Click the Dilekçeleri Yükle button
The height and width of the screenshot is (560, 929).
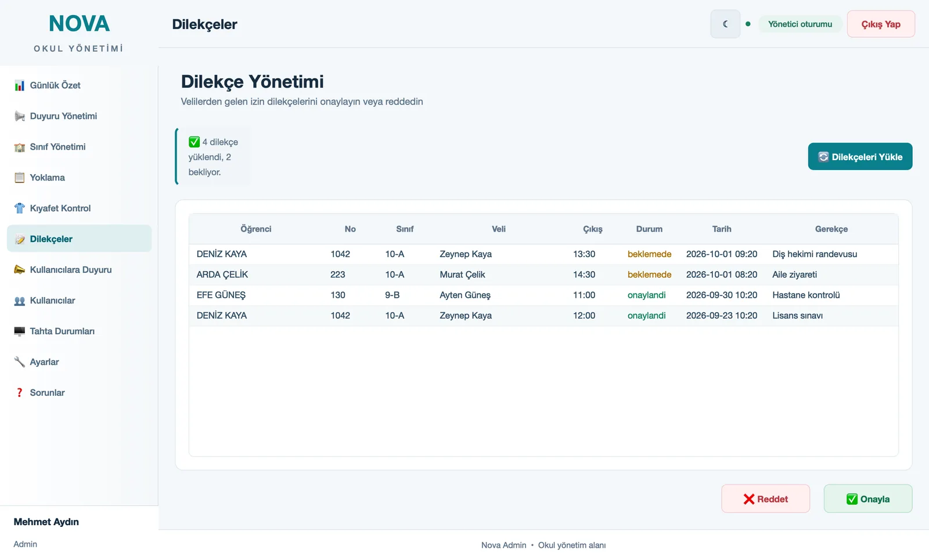coord(860,157)
